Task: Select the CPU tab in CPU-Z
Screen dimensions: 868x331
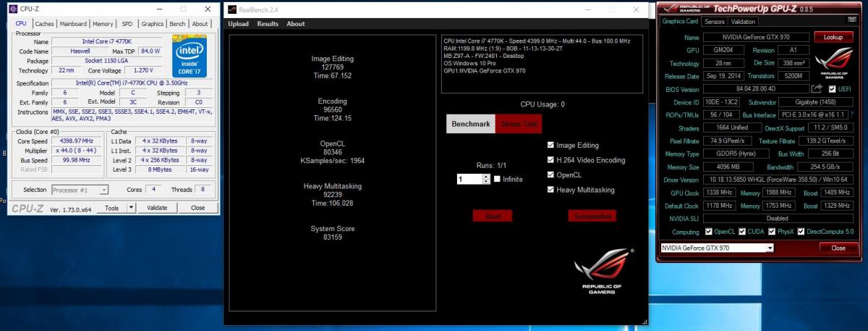Action: pyautogui.click(x=22, y=24)
